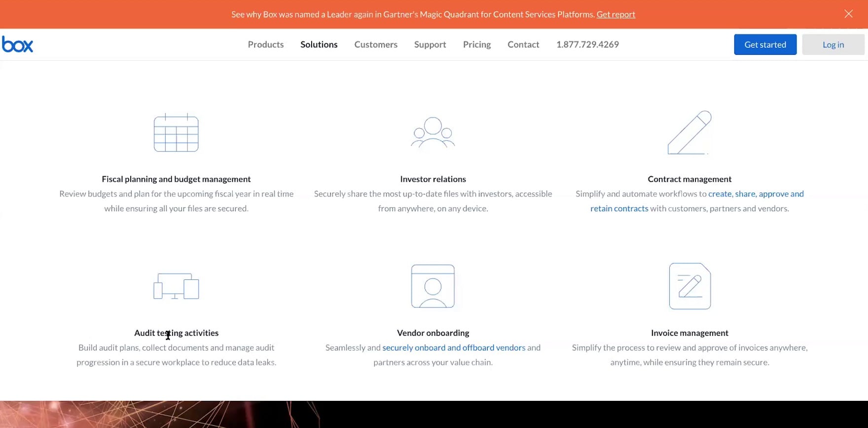Screen dimensions: 868x428
Task: Open the Contact page
Action: click(x=523, y=44)
